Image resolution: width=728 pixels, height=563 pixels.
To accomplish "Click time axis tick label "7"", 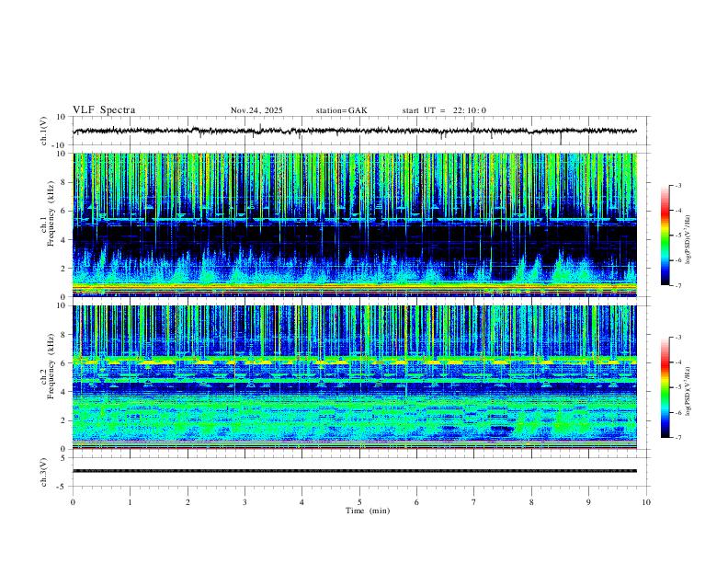I will point(473,502).
